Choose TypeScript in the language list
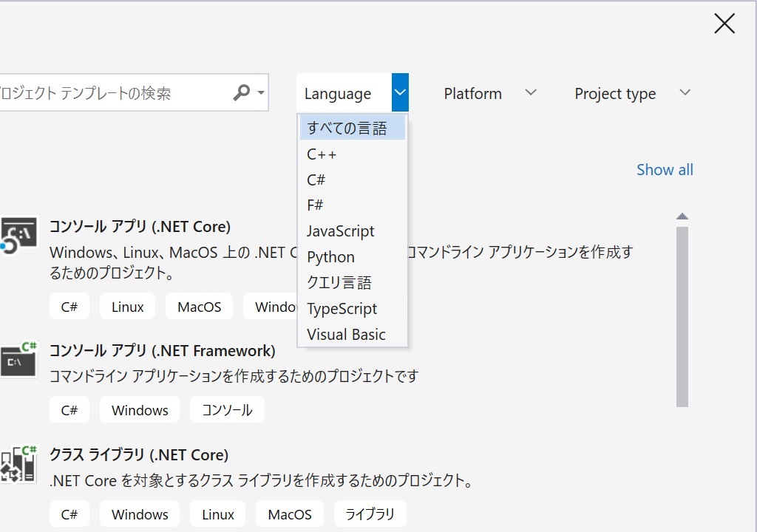757x532 pixels. [342, 308]
